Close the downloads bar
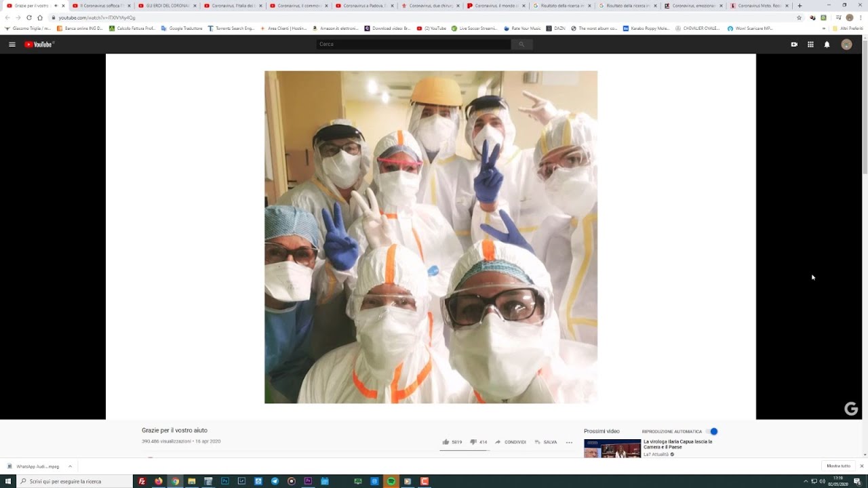The height and width of the screenshot is (488, 868). 862,466
